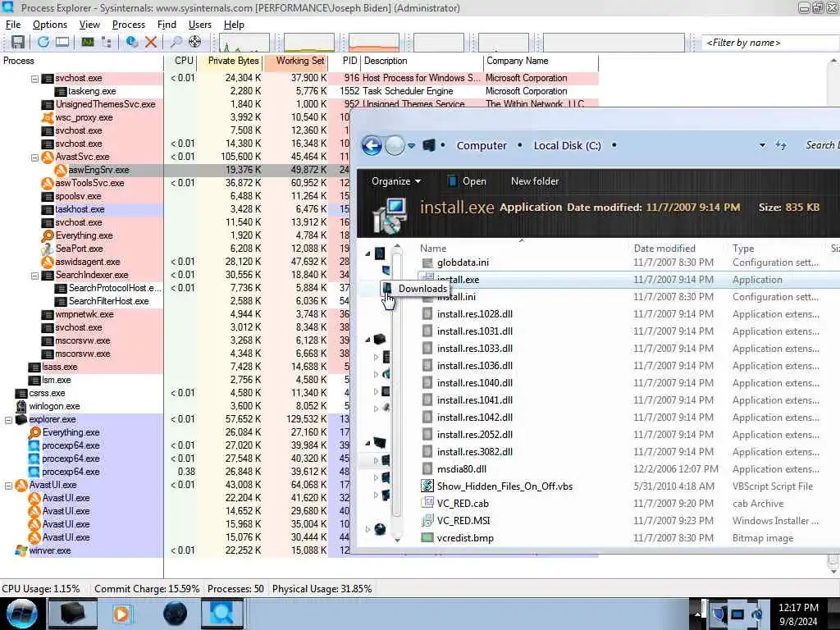Open the address bar history dropdown arrow

coord(762,145)
